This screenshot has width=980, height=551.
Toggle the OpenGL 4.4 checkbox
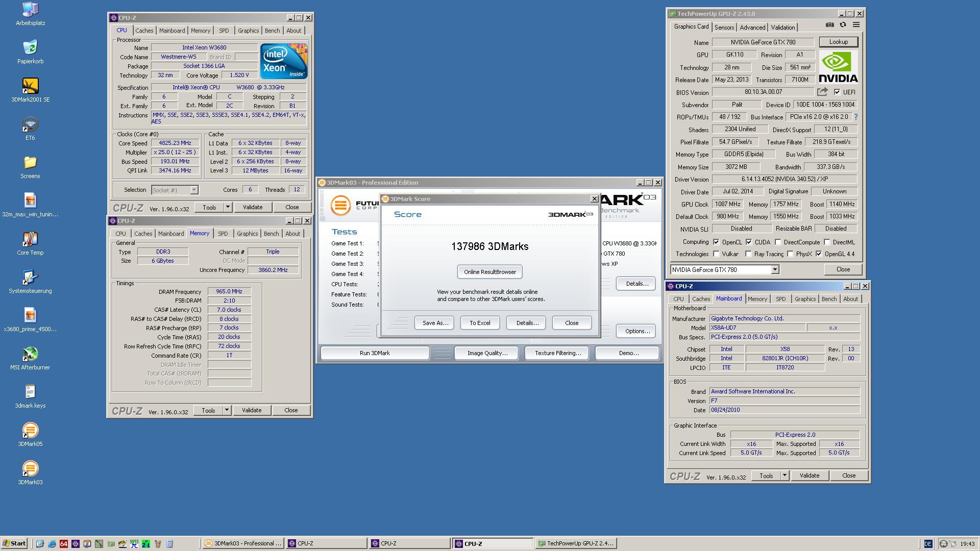(x=819, y=254)
